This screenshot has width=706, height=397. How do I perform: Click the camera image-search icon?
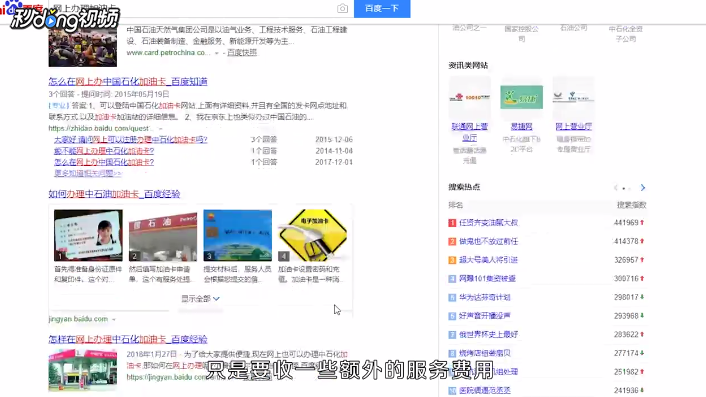point(342,8)
